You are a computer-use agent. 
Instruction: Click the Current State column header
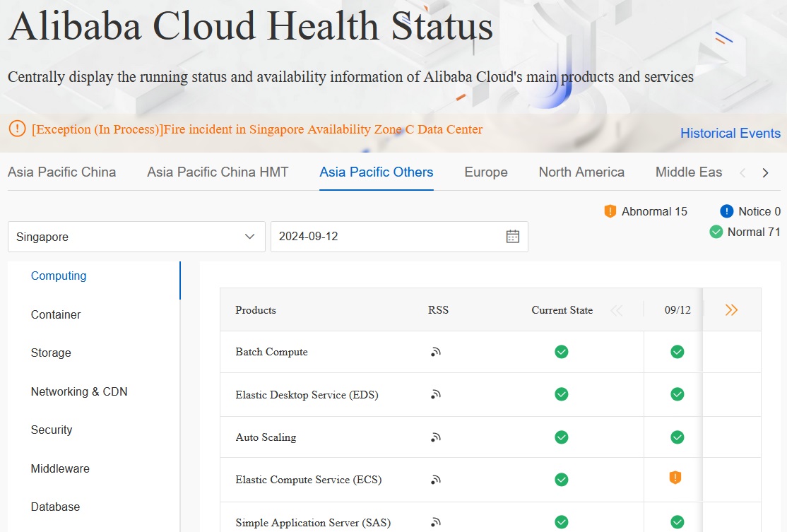coord(562,310)
